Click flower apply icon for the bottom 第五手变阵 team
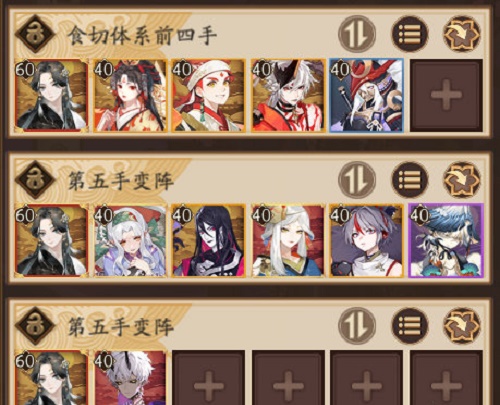500x405 pixels. tap(462, 326)
